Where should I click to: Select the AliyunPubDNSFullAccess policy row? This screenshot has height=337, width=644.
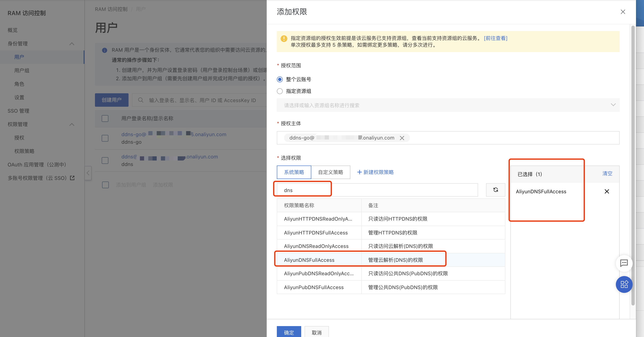pos(391,287)
